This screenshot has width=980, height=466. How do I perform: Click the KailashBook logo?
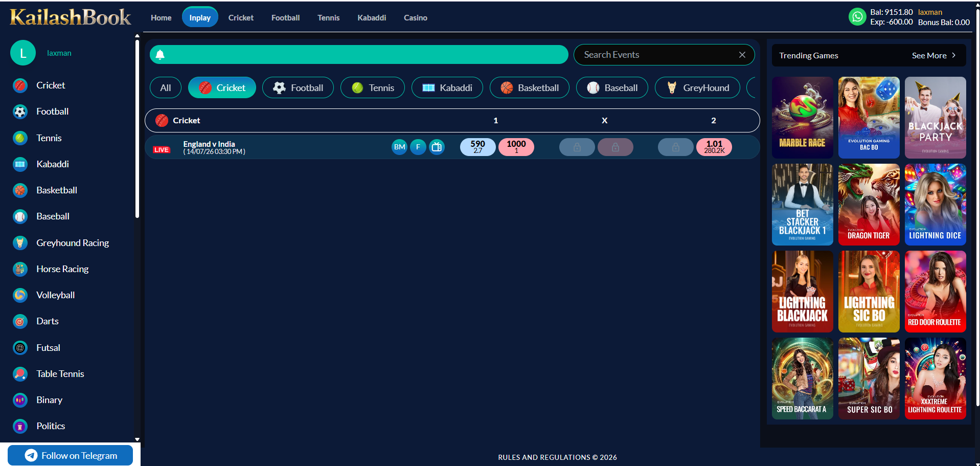[x=71, y=17]
